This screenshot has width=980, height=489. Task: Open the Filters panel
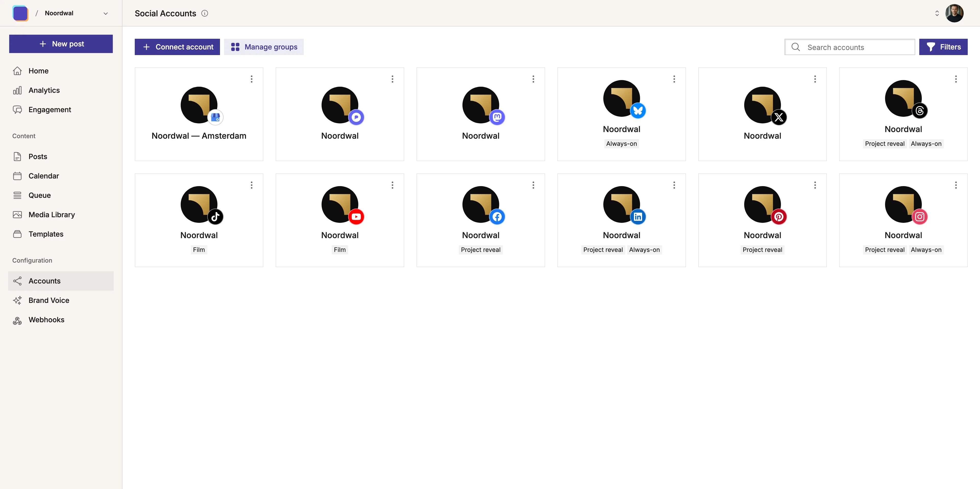(x=943, y=47)
